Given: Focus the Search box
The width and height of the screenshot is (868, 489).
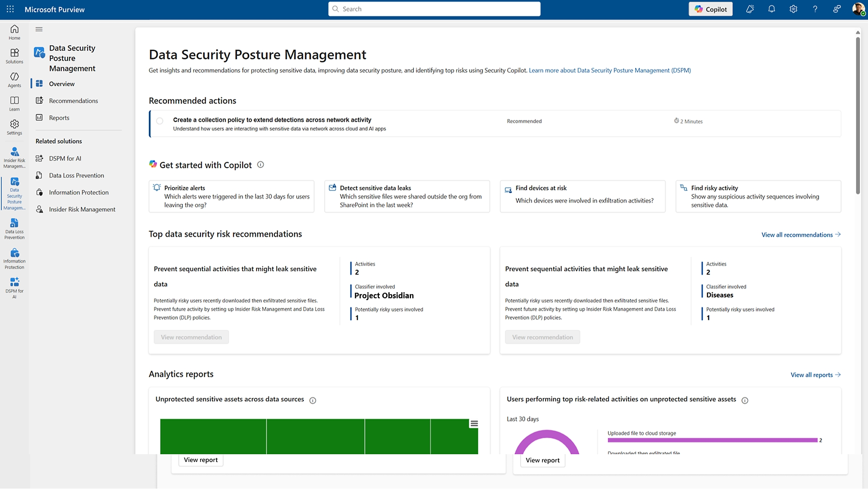Looking at the screenshot, I should coord(434,9).
